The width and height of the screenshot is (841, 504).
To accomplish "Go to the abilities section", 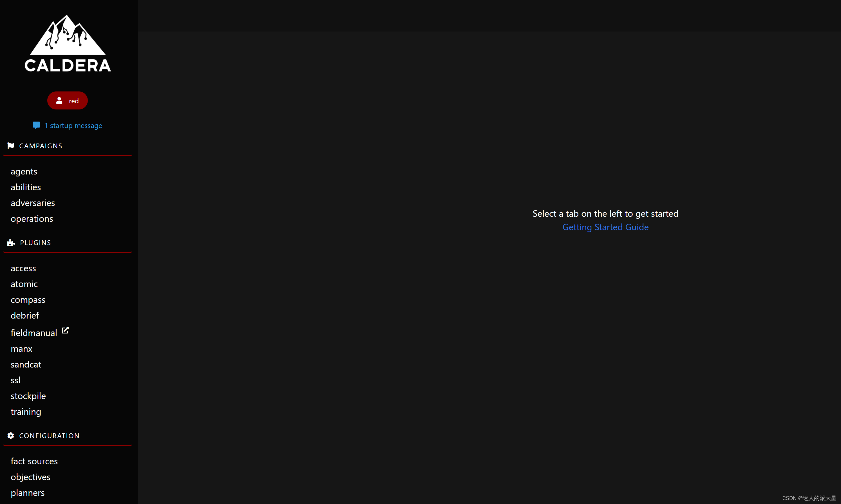I will point(26,187).
